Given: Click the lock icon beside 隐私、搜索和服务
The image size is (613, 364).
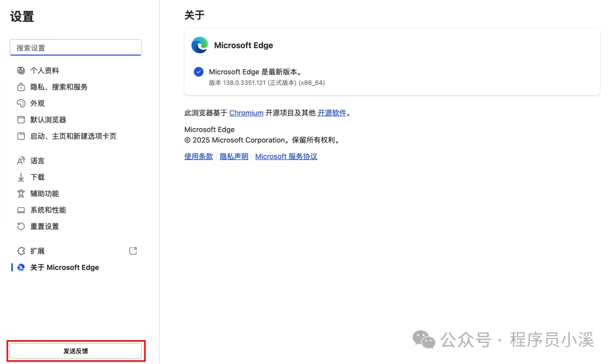Looking at the screenshot, I should [21, 87].
